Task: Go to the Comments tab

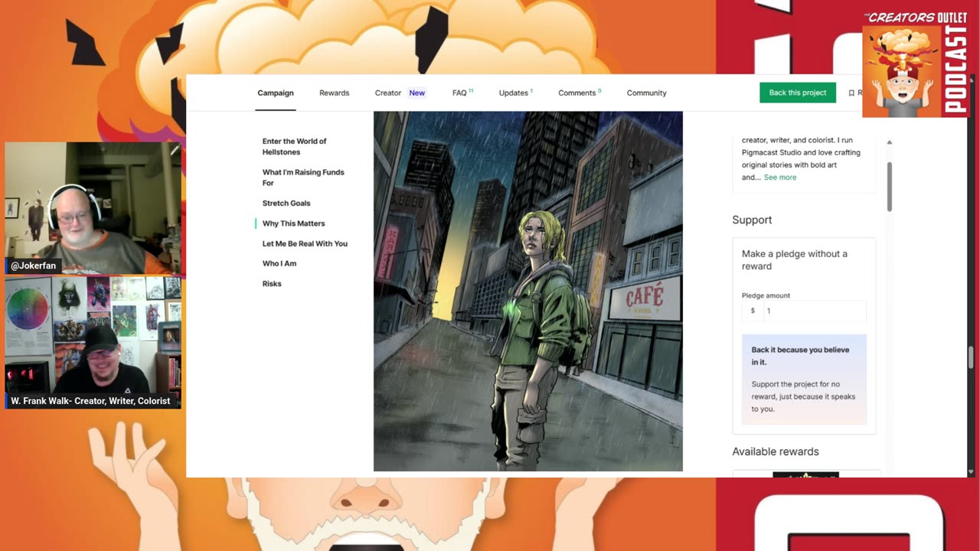Action: 579,93
